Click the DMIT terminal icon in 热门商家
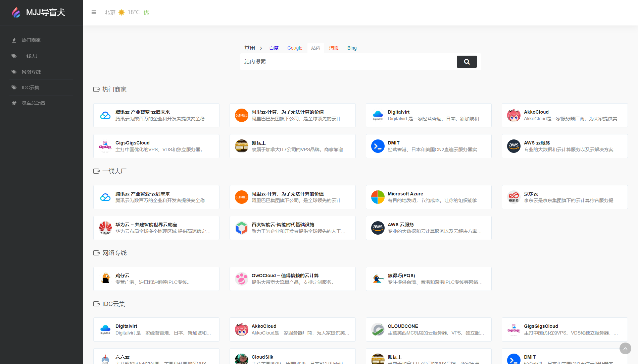The width and height of the screenshot is (638, 364). pyautogui.click(x=378, y=146)
